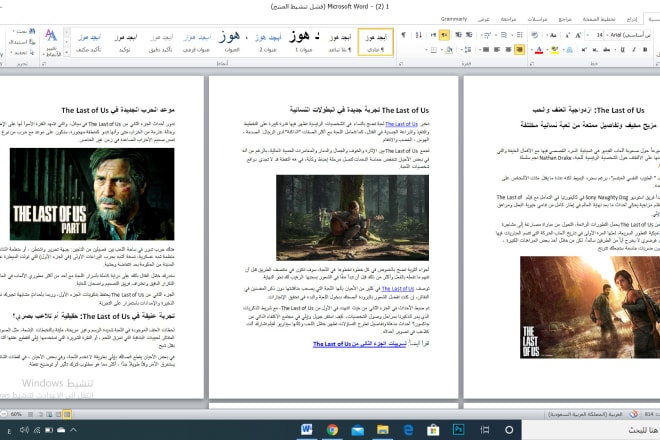Open the تخطيط الصفحة (Page Layout) tab
Screen dimensions: 660x440
599,19
